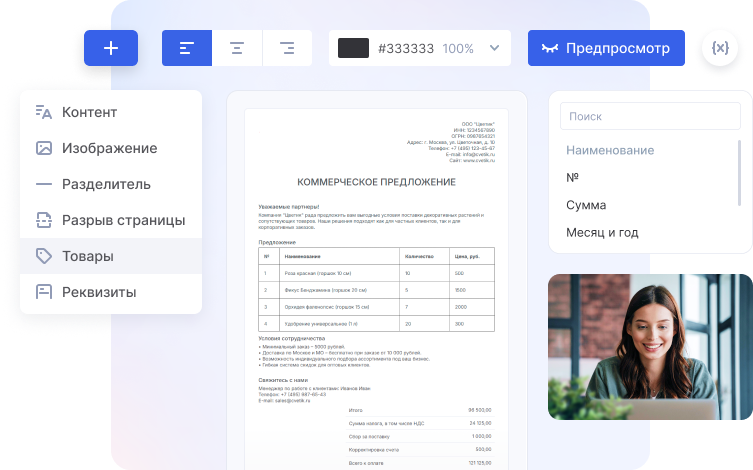Pick Сумма in the variables list
This screenshot has width=753, height=470.
(586, 205)
